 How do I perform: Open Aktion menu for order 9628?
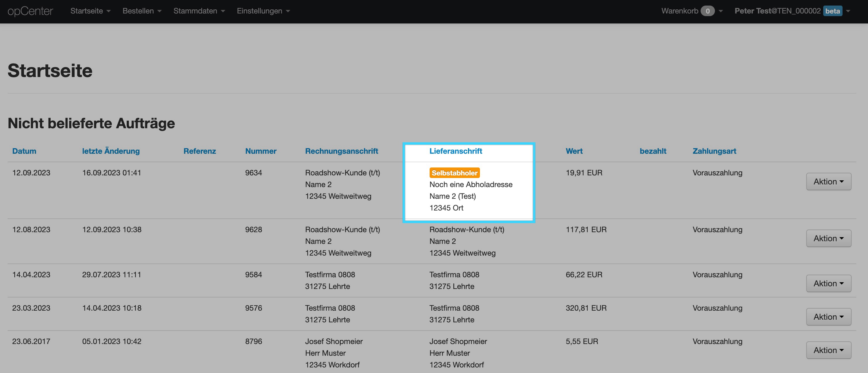(828, 238)
